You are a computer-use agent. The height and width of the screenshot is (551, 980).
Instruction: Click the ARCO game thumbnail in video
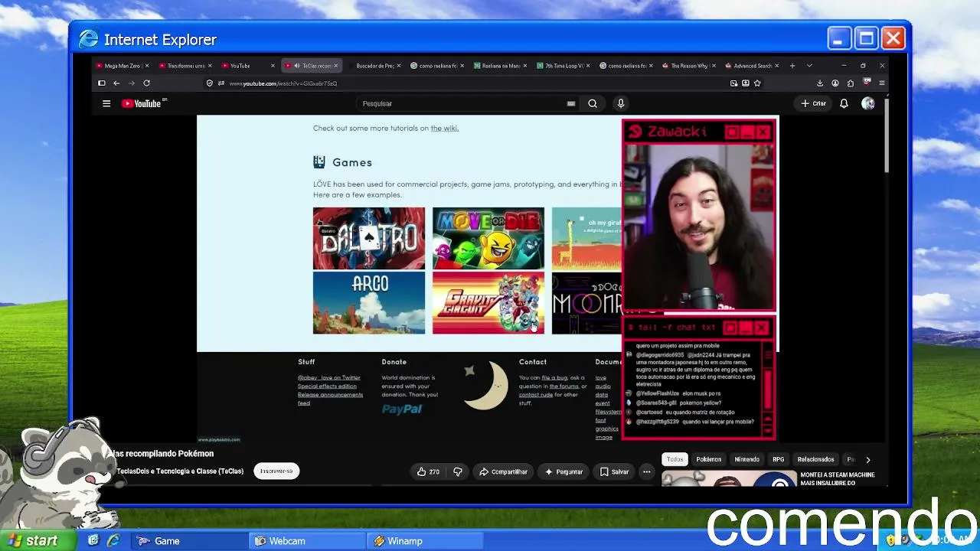coord(369,303)
